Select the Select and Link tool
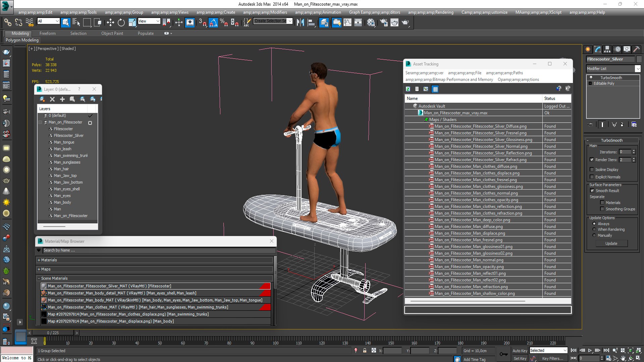This screenshot has width=644, height=362. tap(7, 22)
